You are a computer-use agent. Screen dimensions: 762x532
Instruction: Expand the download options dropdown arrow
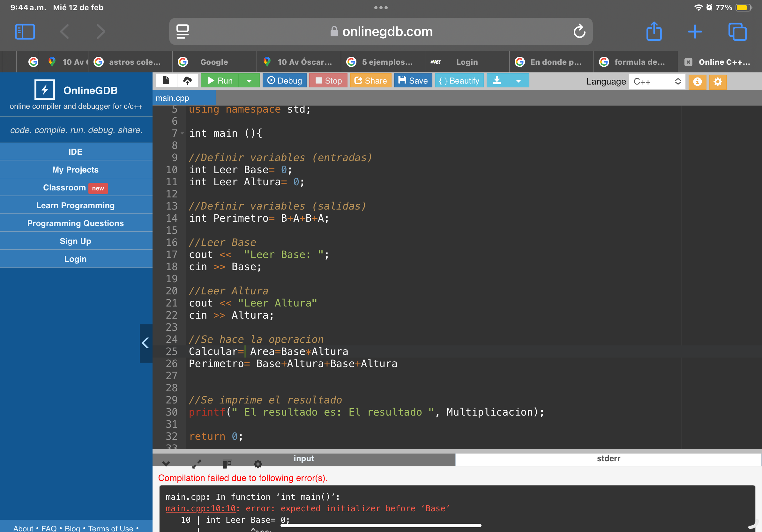519,81
